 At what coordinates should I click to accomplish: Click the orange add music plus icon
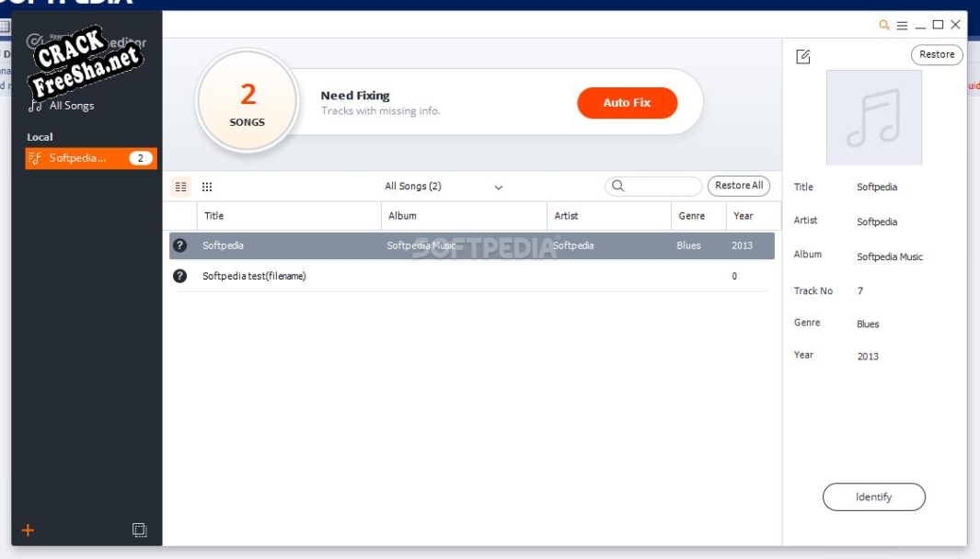point(28,530)
